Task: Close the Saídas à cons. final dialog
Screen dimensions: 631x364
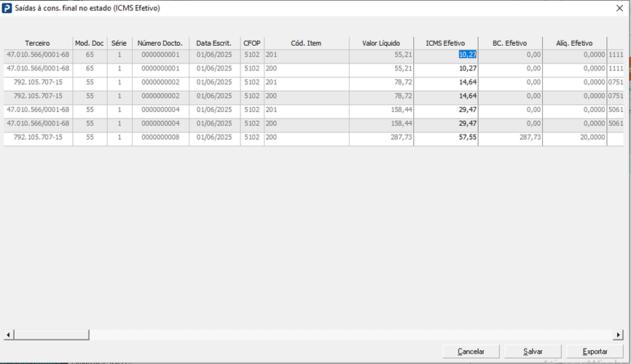Action: click(x=620, y=8)
